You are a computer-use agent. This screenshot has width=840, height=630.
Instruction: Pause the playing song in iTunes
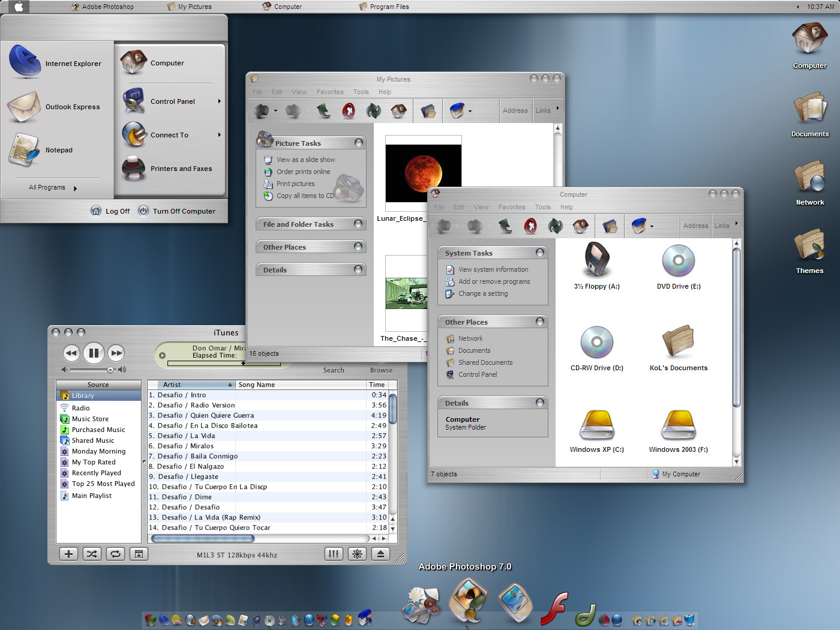coord(94,353)
